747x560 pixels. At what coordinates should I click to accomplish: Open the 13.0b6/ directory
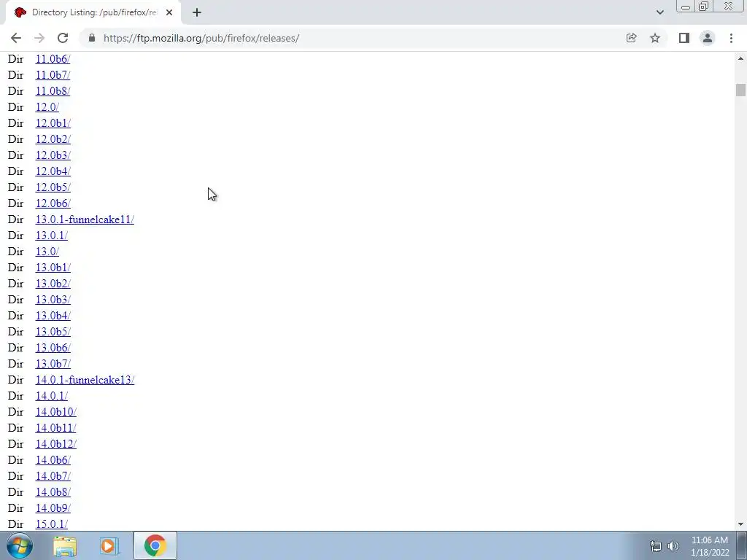click(53, 348)
